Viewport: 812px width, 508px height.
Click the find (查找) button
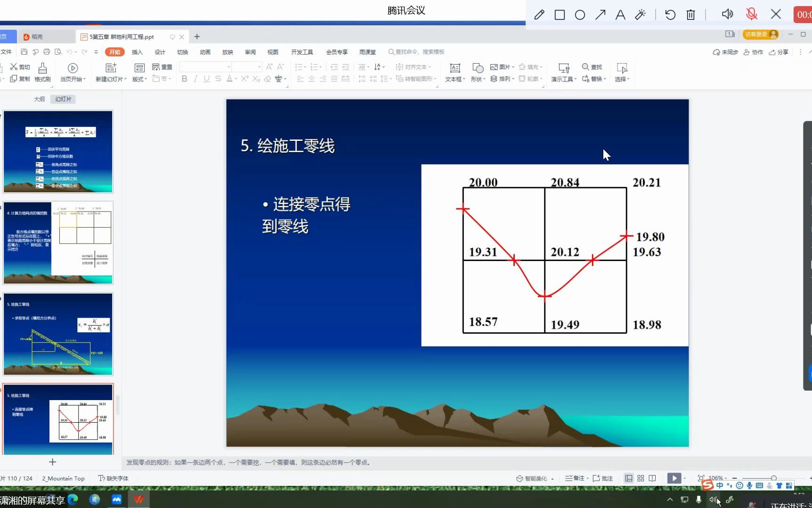click(592, 67)
